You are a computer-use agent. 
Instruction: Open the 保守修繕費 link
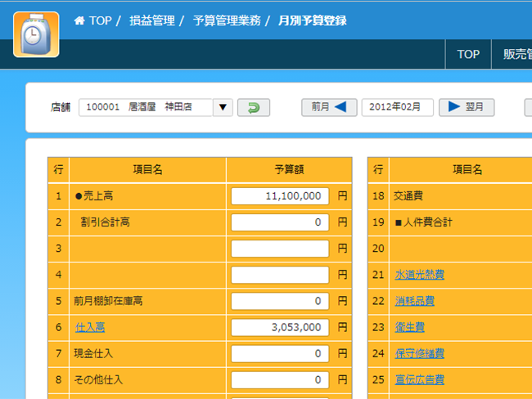pos(420,353)
